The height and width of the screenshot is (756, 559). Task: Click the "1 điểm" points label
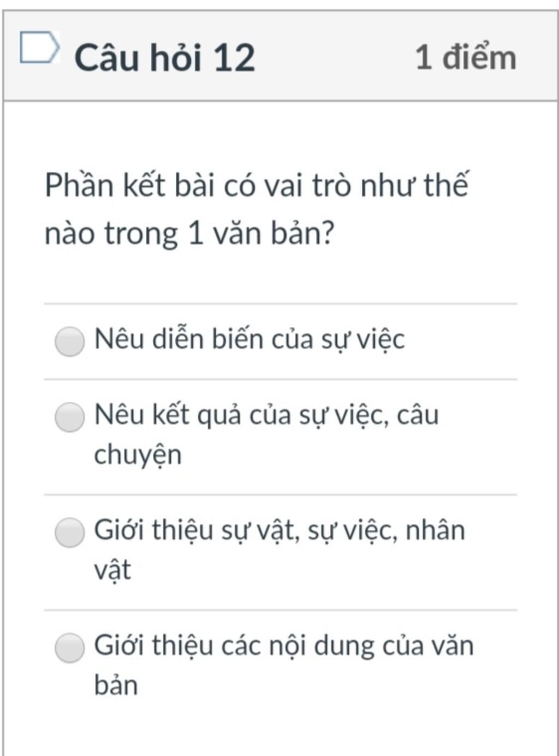[465, 57]
